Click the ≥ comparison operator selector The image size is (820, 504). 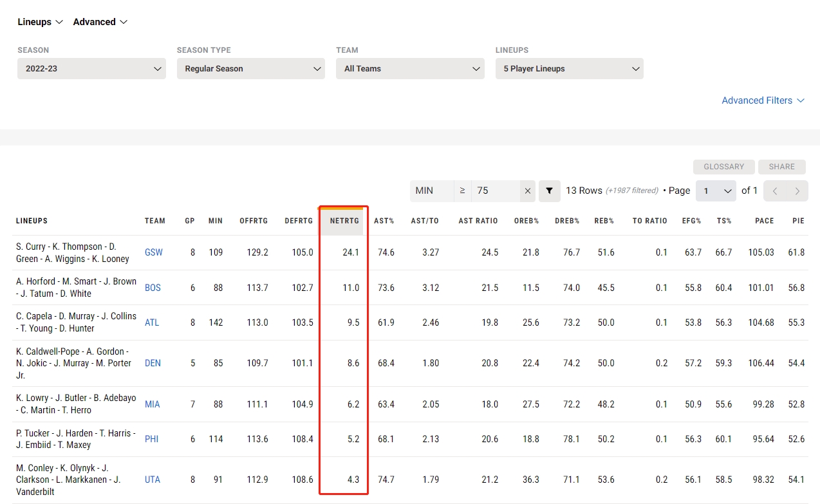(462, 191)
